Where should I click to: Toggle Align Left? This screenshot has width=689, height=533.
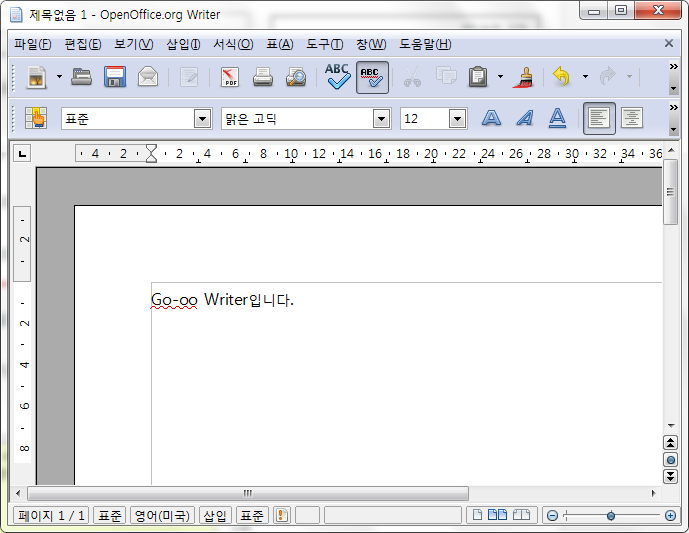(599, 118)
